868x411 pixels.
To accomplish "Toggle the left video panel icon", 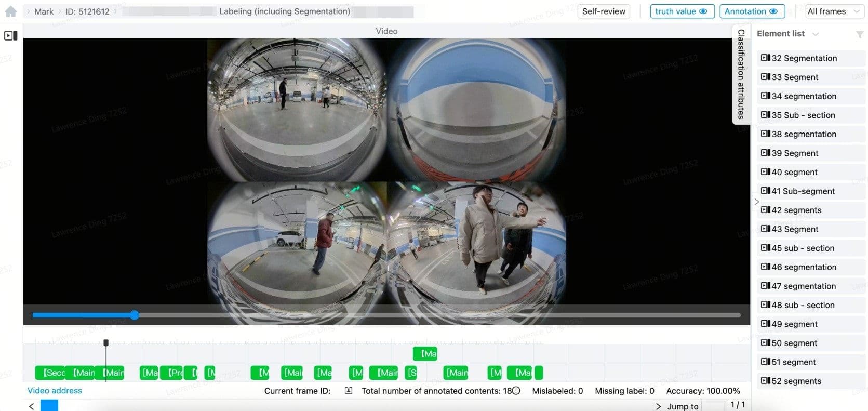I will click(11, 36).
